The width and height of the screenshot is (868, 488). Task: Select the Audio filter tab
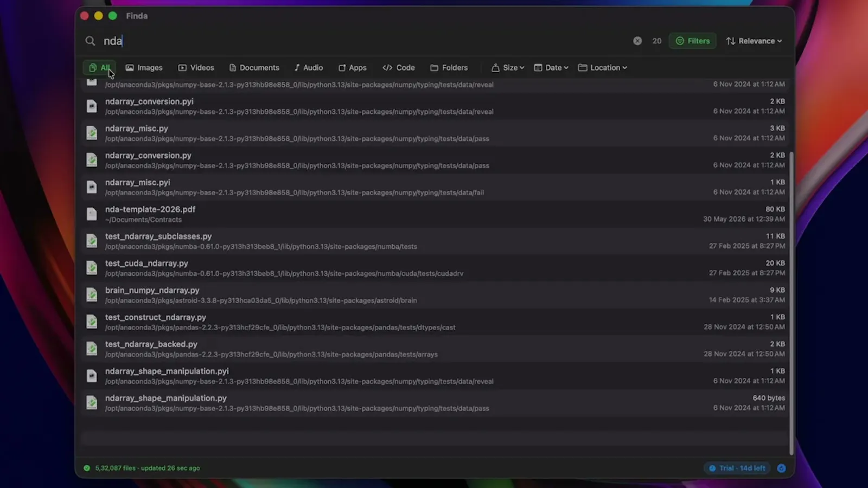[308, 68]
